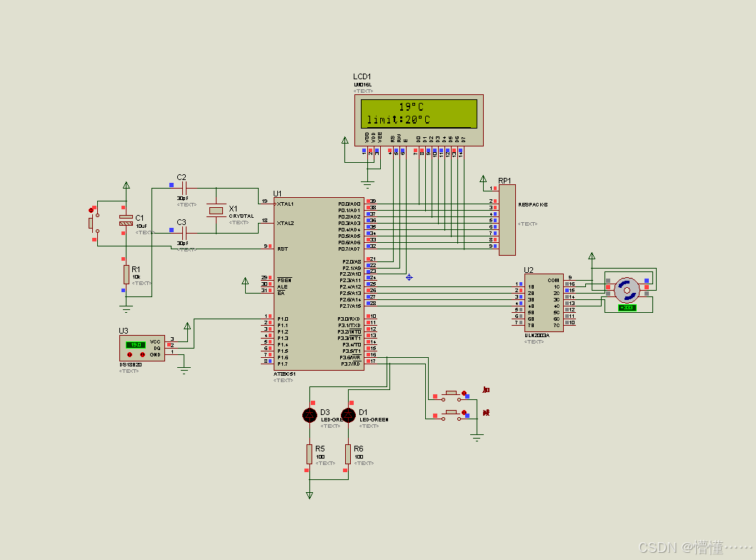
Task: Click the P1.0 pin label on U1
Action: [282, 319]
